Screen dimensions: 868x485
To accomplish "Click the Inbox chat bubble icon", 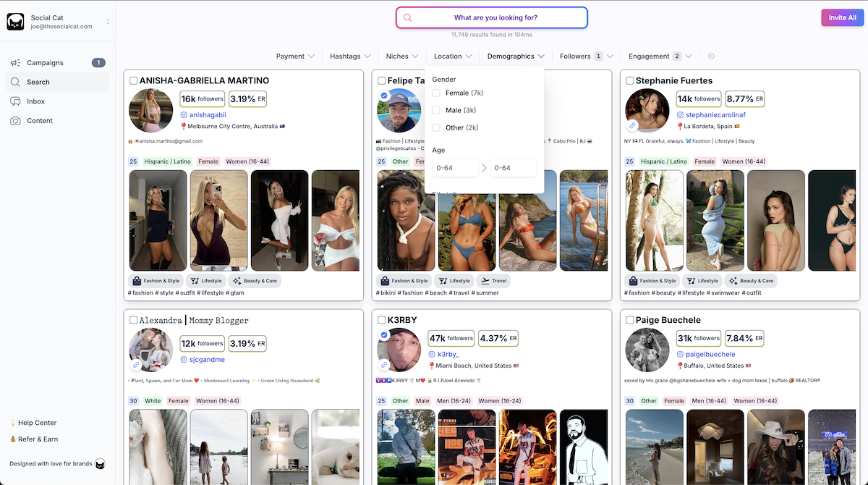I will click(15, 101).
